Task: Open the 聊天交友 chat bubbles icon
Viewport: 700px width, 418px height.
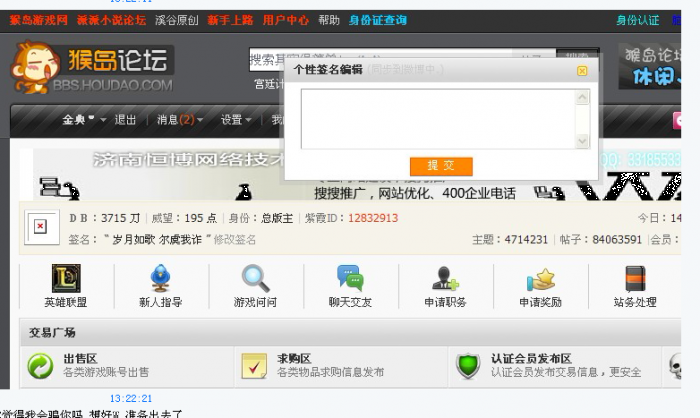Action: click(350, 278)
